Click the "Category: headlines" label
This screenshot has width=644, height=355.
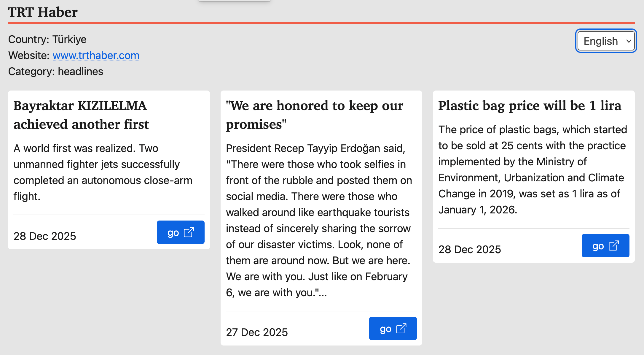[x=56, y=72]
